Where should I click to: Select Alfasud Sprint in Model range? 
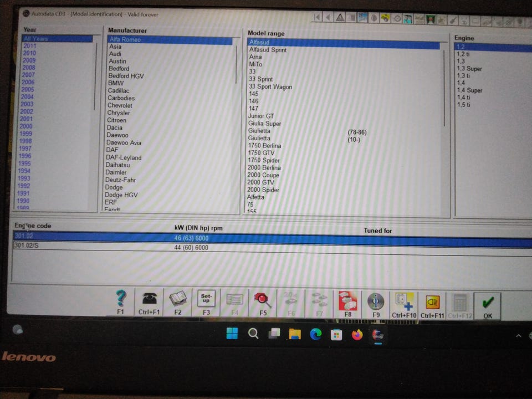click(268, 50)
